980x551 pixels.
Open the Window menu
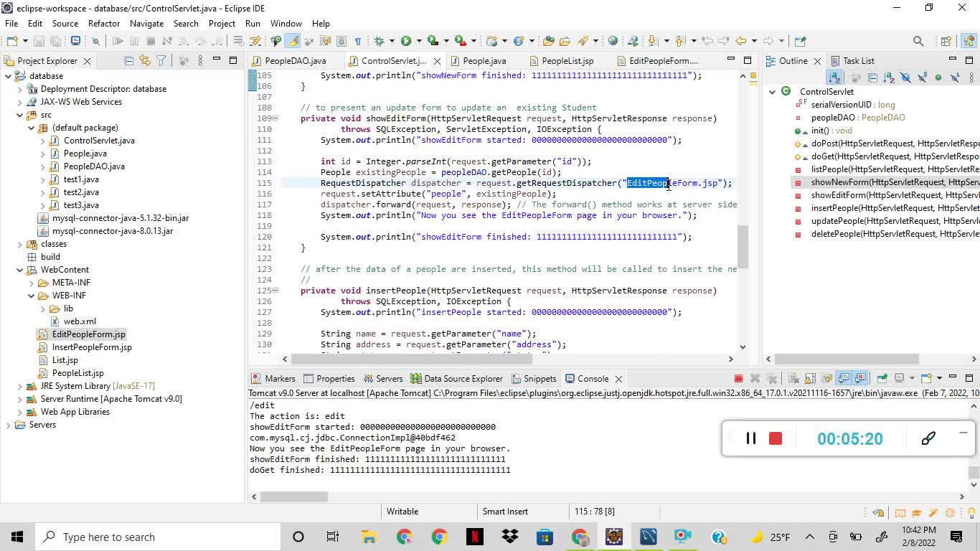pos(286,23)
